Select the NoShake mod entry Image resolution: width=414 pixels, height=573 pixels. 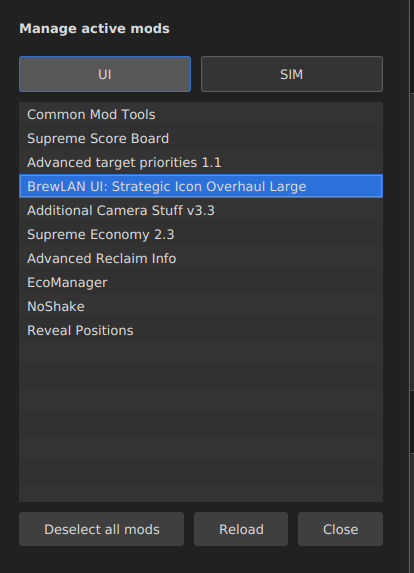pos(201,307)
